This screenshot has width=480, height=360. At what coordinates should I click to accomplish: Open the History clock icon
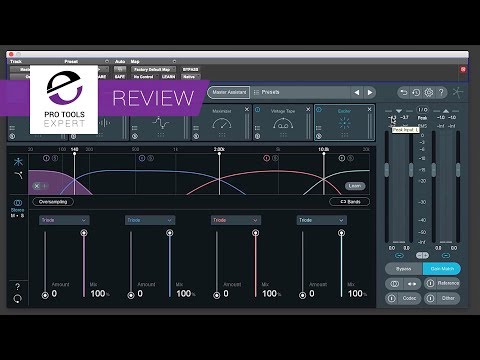pos(416,92)
